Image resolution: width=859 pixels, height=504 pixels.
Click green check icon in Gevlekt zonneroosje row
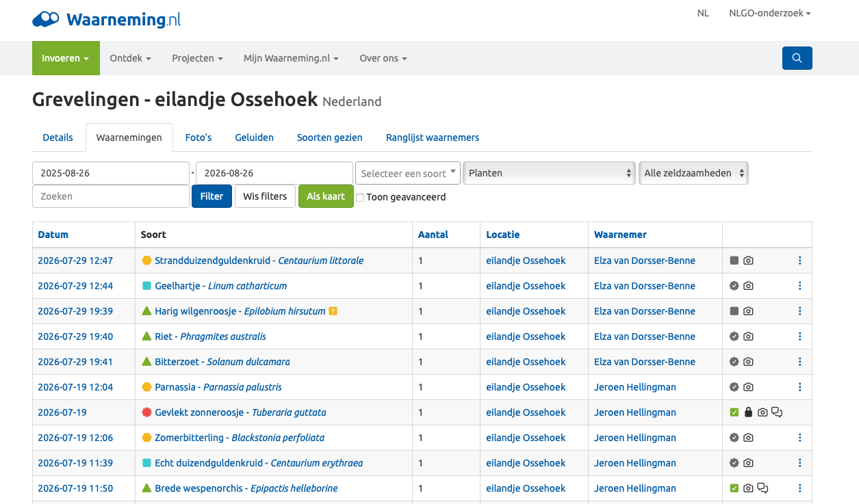(734, 412)
